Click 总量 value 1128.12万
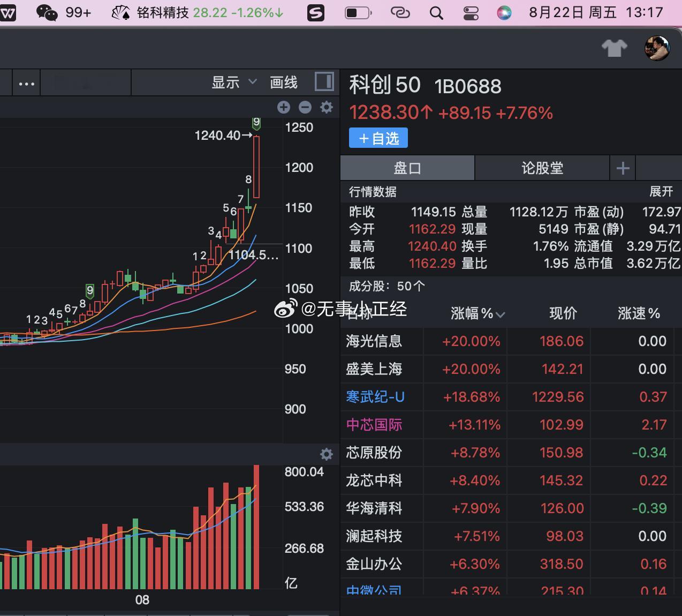 (539, 212)
